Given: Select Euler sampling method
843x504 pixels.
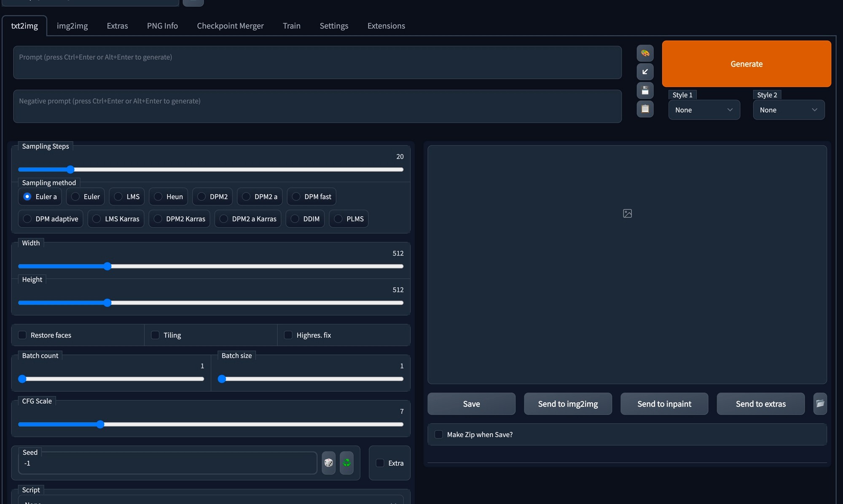Looking at the screenshot, I should (x=85, y=196).
